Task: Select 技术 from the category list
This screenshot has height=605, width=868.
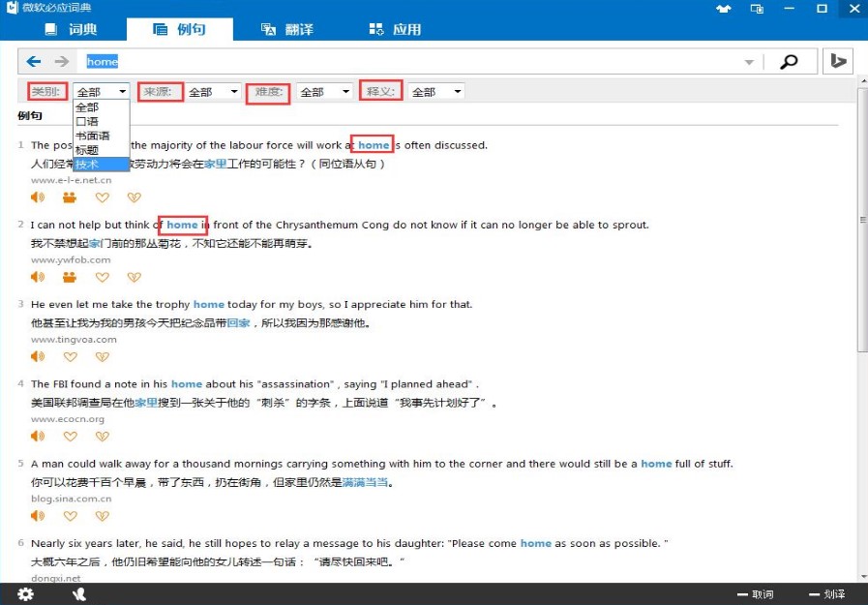Action: (x=87, y=164)
